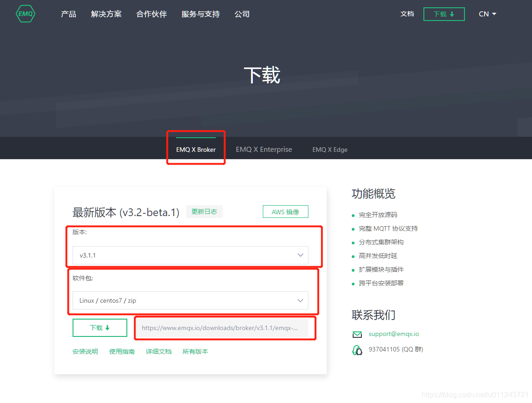Open the 所有版本 link

pos(195,351)
